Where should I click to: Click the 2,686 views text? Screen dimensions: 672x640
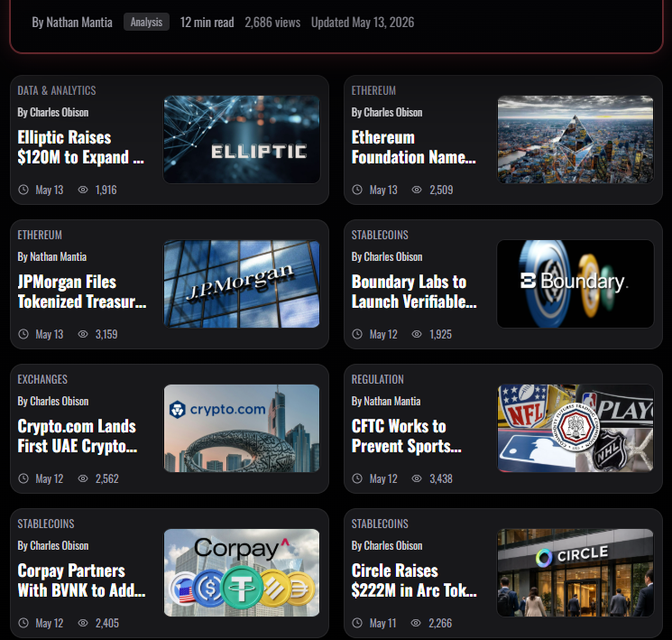coord(272,23)
